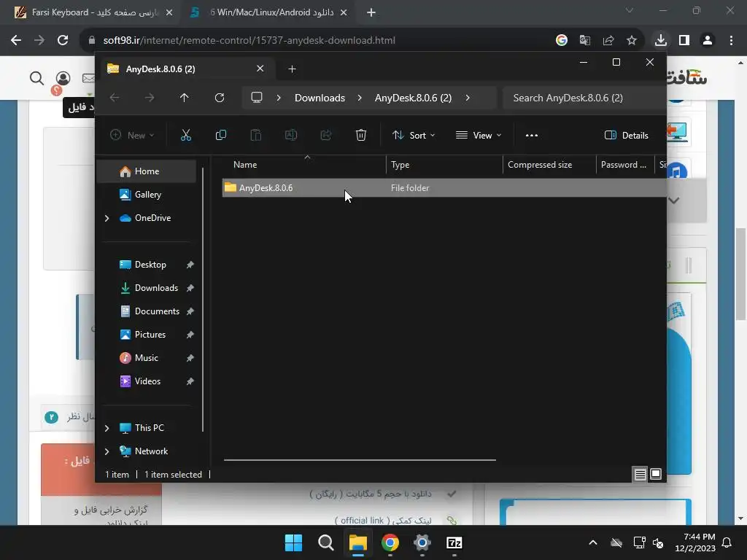Show hidden system tray icons
This screenshot has width=747, height=560.
593,542
